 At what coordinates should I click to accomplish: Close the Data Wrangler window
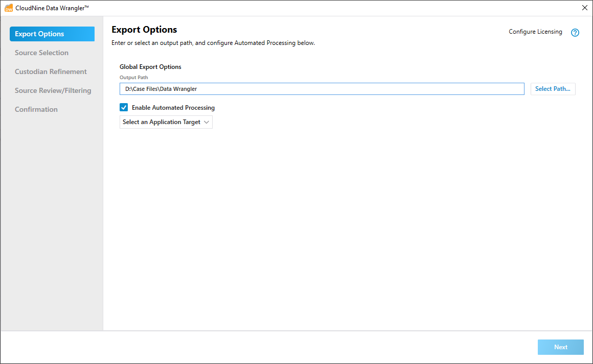584,8
